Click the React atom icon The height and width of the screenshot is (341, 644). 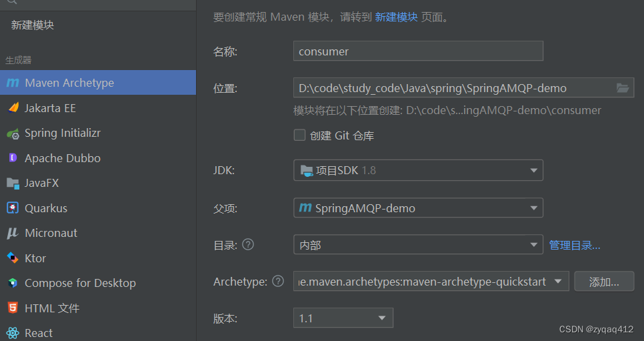coord(13,333)
